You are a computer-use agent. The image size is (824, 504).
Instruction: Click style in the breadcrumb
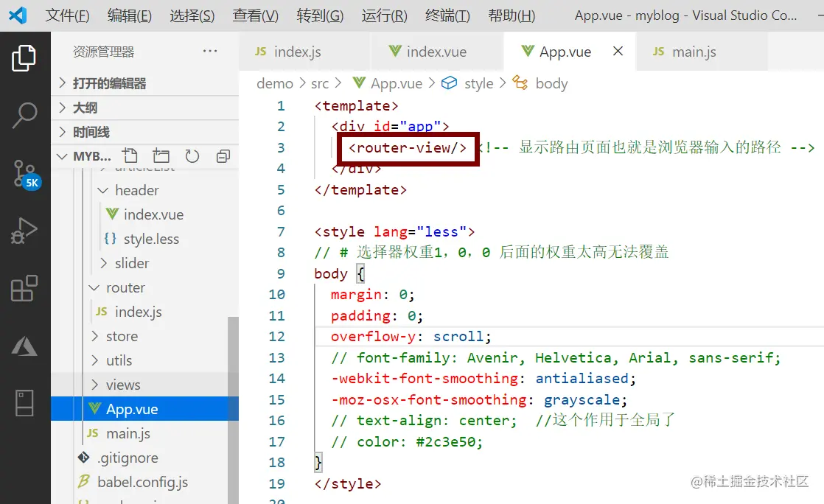(479, 83)
